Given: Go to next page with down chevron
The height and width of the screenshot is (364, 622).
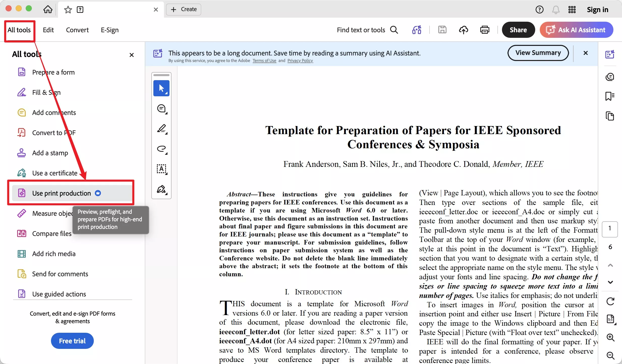Looking at the screenshot, I should pyautogui.click(x=610, y=282).
